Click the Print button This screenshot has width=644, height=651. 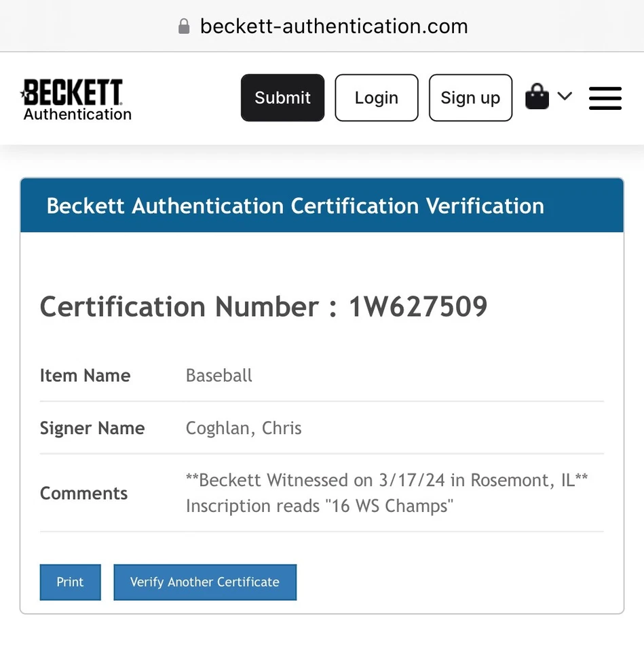(70, 582)
